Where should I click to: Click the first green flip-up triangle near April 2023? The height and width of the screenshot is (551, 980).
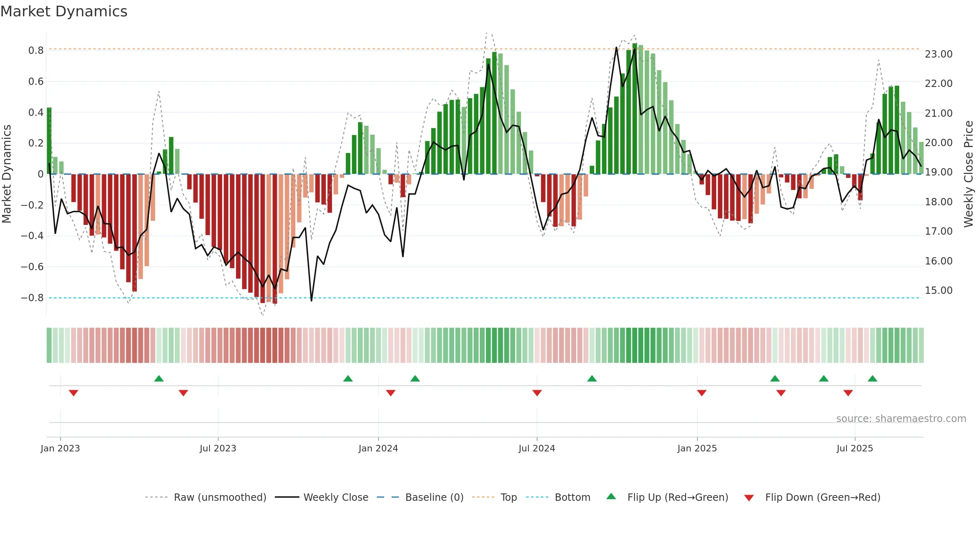click(159, 378)
